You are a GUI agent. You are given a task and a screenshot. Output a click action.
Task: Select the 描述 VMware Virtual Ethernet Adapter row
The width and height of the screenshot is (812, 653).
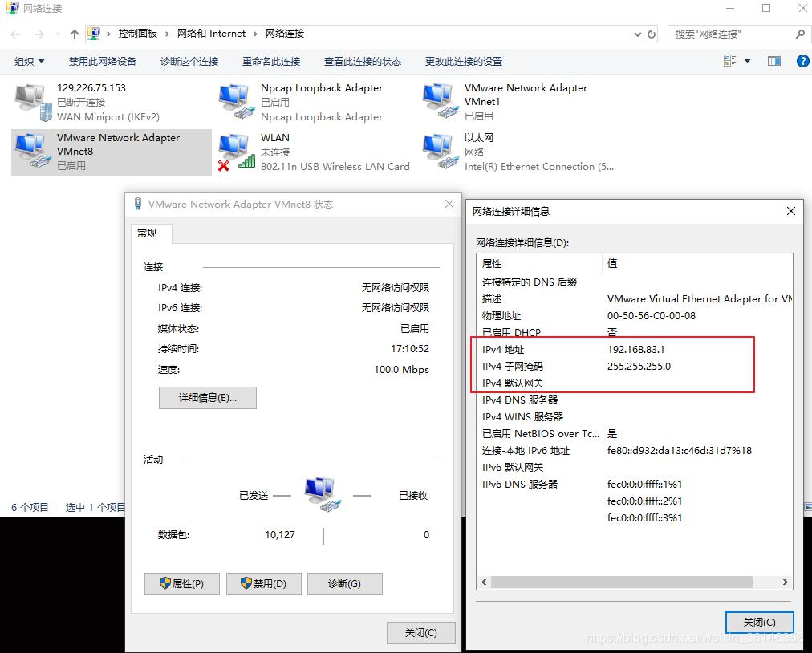635,298
